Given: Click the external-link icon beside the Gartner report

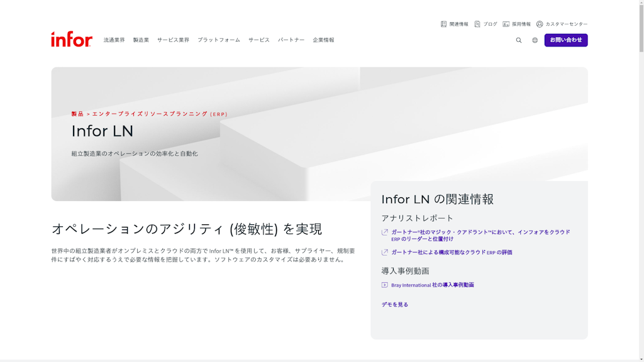Looking at the screenshot, I should [385, 231].
